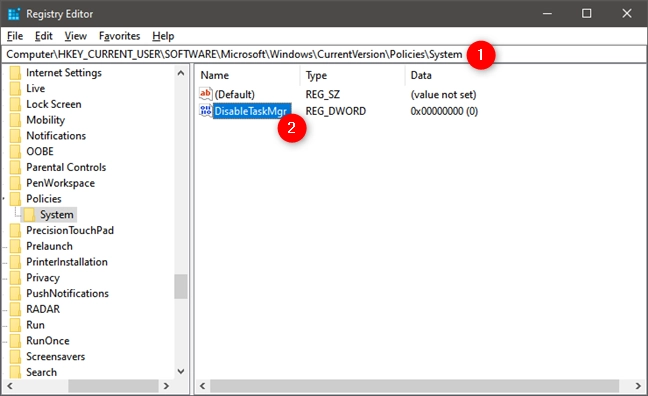648x396 pixels.
Task: Minimize the Registry Editor window
Action: pyautogui.click(x=547, y=14)
